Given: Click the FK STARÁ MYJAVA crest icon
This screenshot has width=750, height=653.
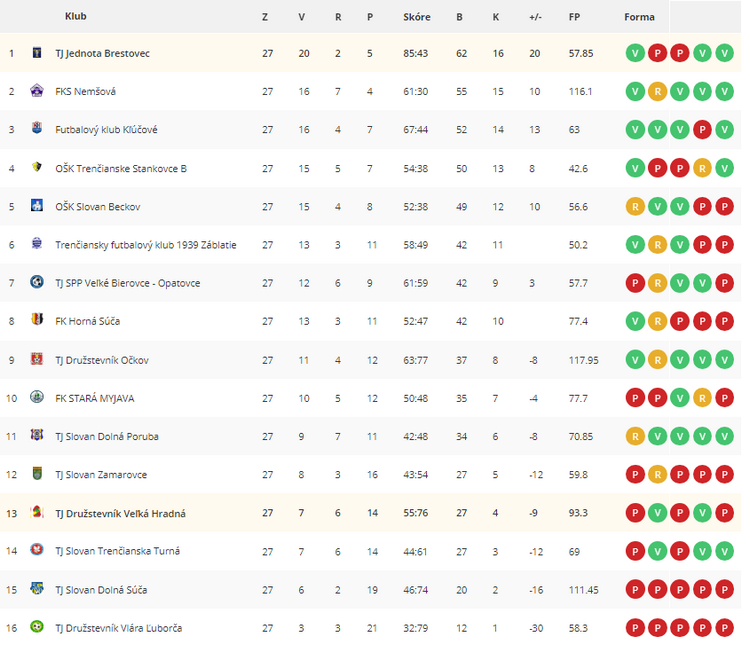Looking at the screenshot, I should (x=37, y=397).
